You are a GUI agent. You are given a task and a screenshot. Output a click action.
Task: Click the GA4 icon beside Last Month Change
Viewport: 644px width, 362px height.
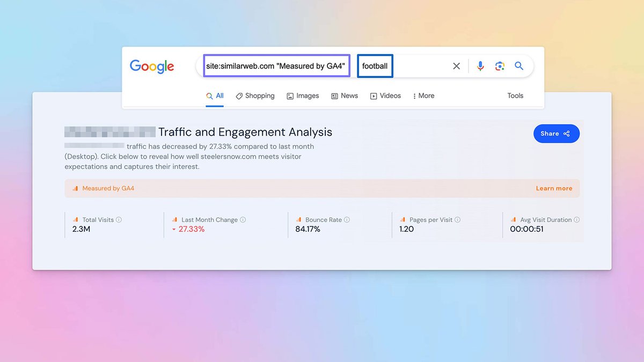point(175,220)
